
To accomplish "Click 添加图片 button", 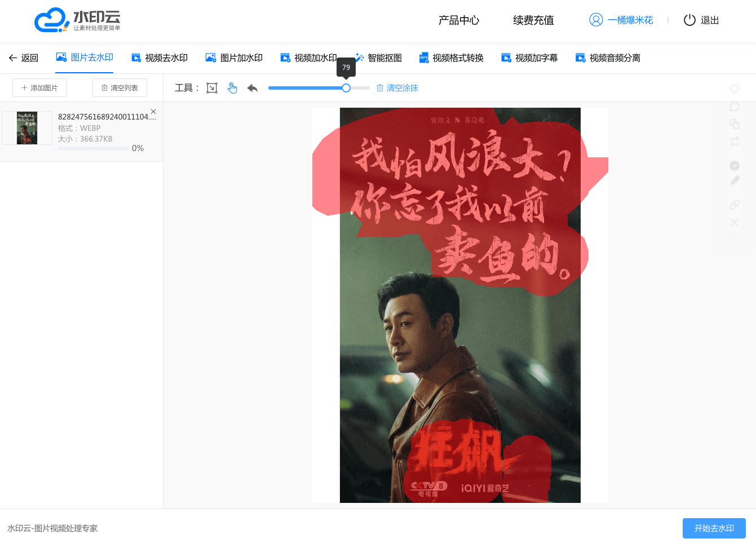I will coord(39,88).
